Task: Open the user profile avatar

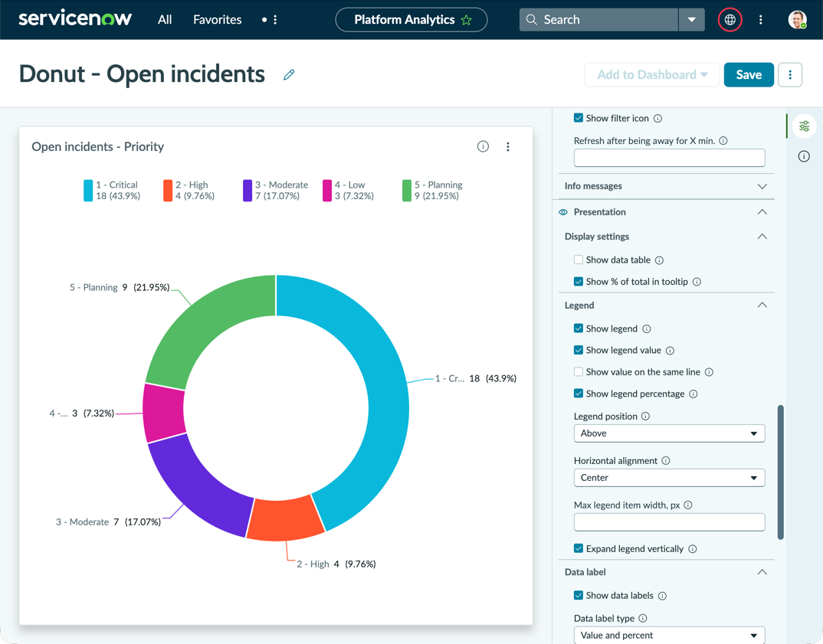Action: [797, 20]
